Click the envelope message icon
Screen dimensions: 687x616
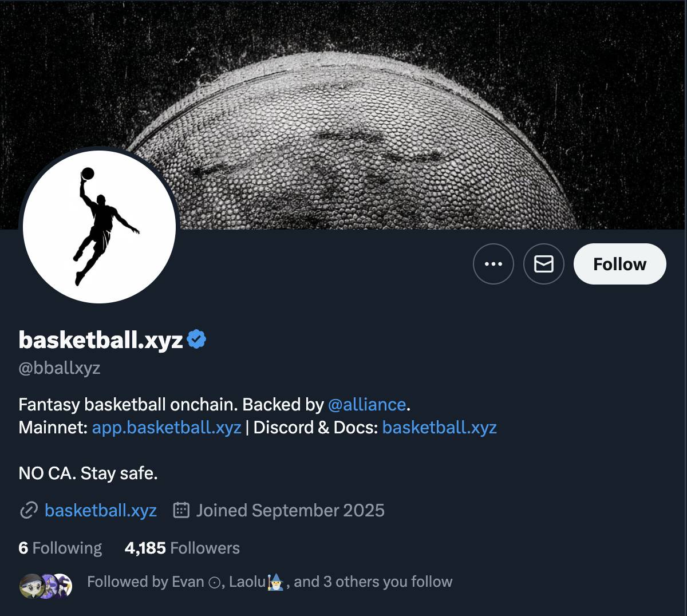tap(543, 264)
